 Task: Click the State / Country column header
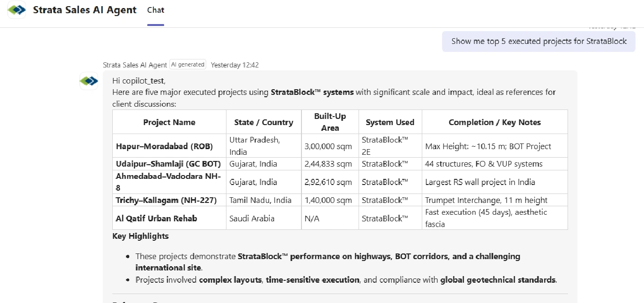coord(264,122)
